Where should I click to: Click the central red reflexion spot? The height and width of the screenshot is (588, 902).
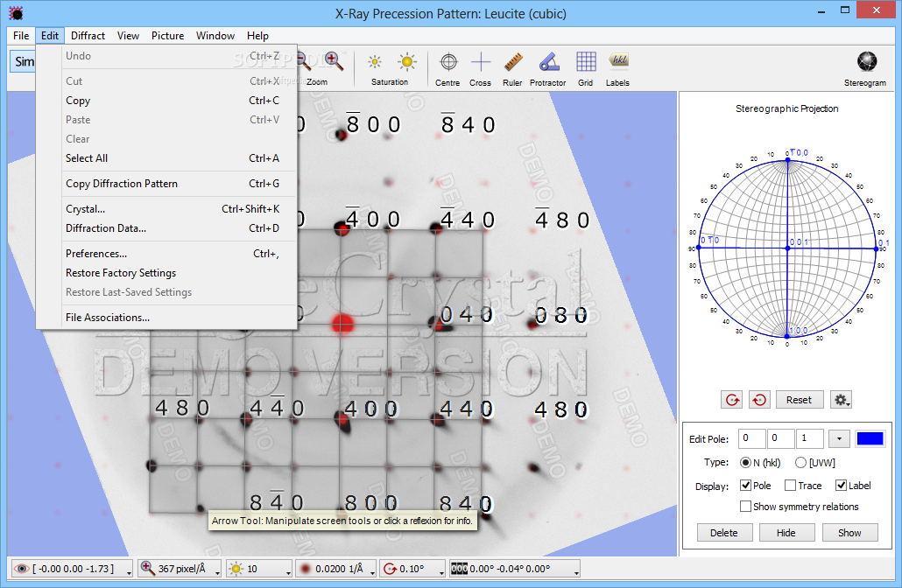coord(343,323)
